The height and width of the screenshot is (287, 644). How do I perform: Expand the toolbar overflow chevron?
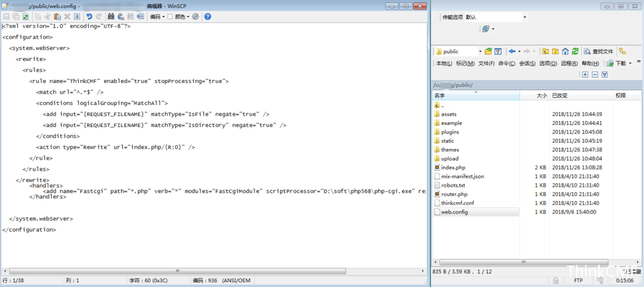coord(639,61)
